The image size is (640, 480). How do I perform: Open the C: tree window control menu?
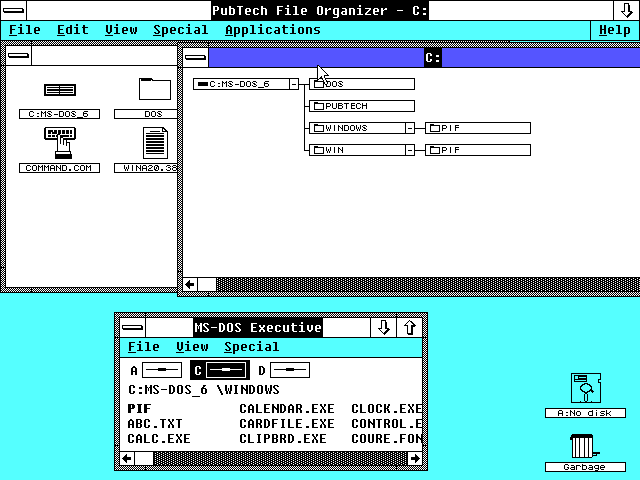[x=196, y=57]
